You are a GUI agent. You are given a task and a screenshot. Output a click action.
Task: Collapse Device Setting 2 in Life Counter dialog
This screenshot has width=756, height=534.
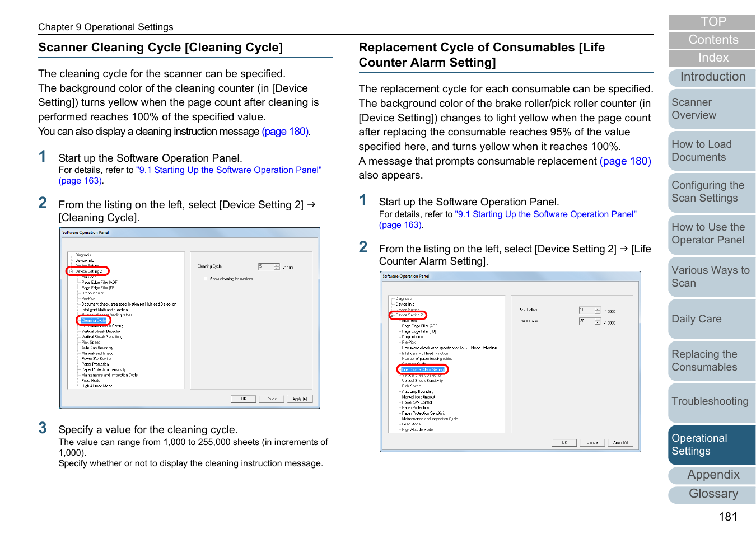click(x=391, y=315)
